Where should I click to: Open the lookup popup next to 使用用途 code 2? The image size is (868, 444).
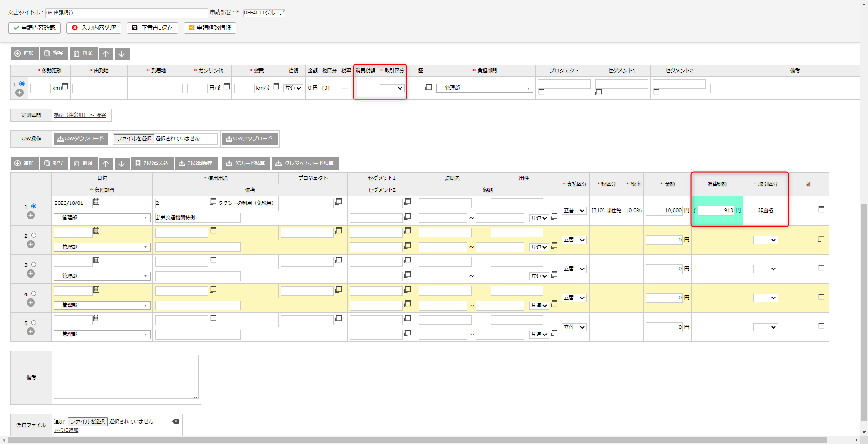[x=213, y=202]
